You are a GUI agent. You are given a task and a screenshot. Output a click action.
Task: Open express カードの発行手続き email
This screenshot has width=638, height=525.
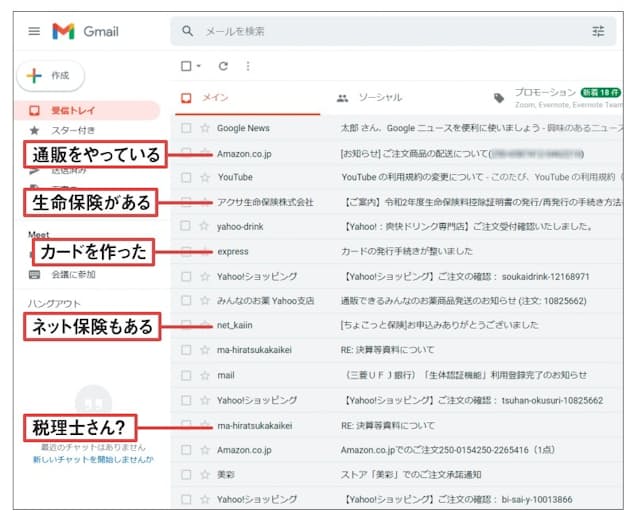pos(397,252)
